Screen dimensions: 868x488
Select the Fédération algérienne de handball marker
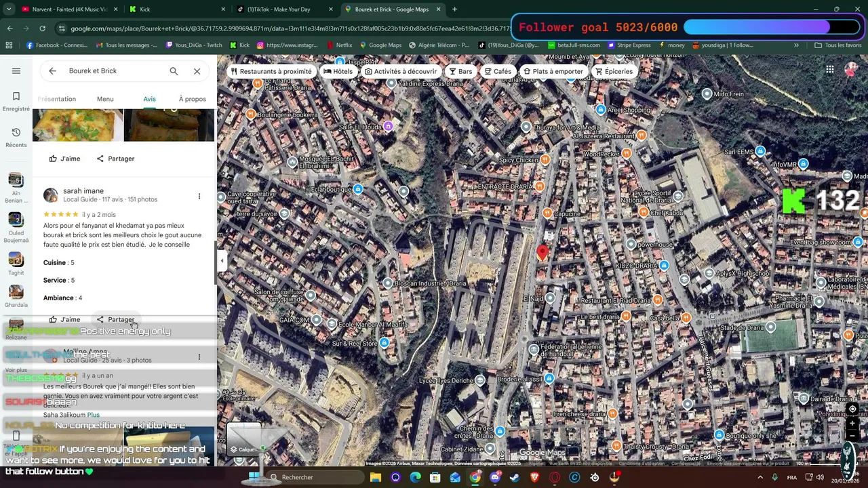[x=534, y=350]
